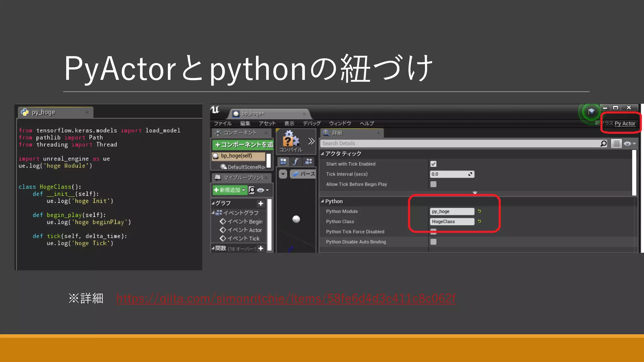This screenshot has width=644, height=362.
Task: Open the Event Graph tab icon
Action: (x=308, y=162)
